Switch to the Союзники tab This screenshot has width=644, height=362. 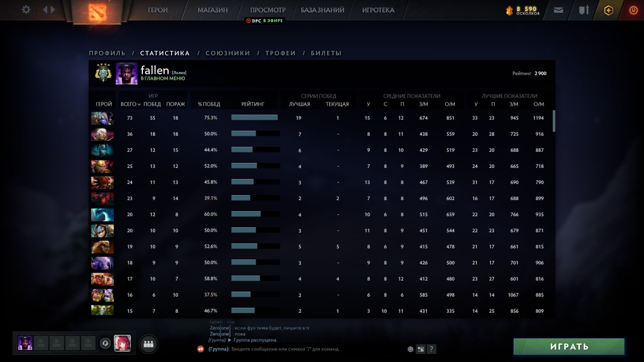[227, 53]
